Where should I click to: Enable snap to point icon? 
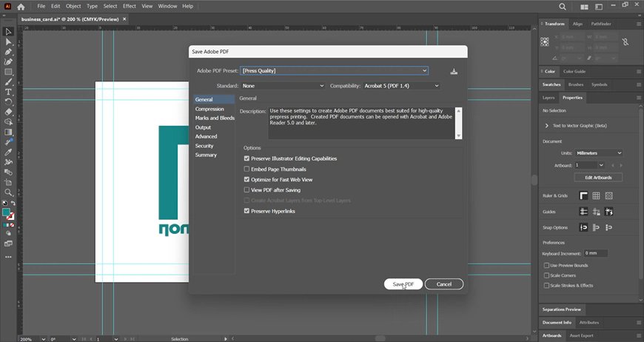click(583, 227)
